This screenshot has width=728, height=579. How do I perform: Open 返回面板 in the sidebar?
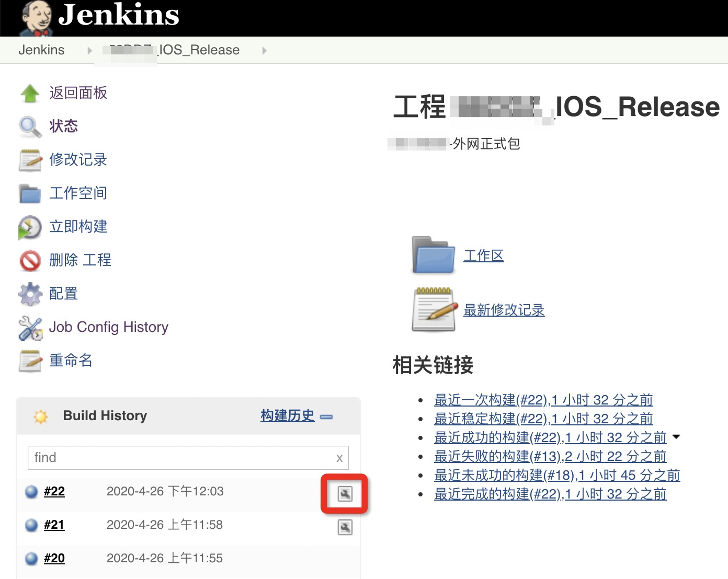78,93
